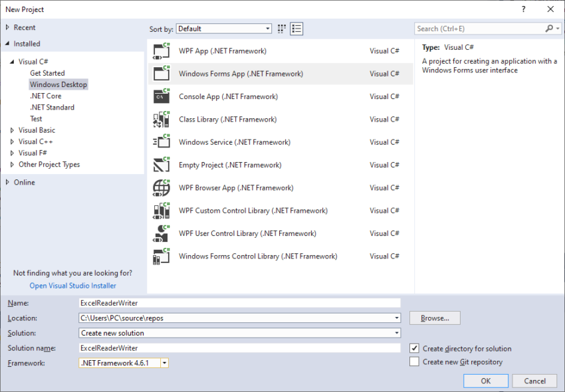Select the Windows Service template icon

coord(162,142)
